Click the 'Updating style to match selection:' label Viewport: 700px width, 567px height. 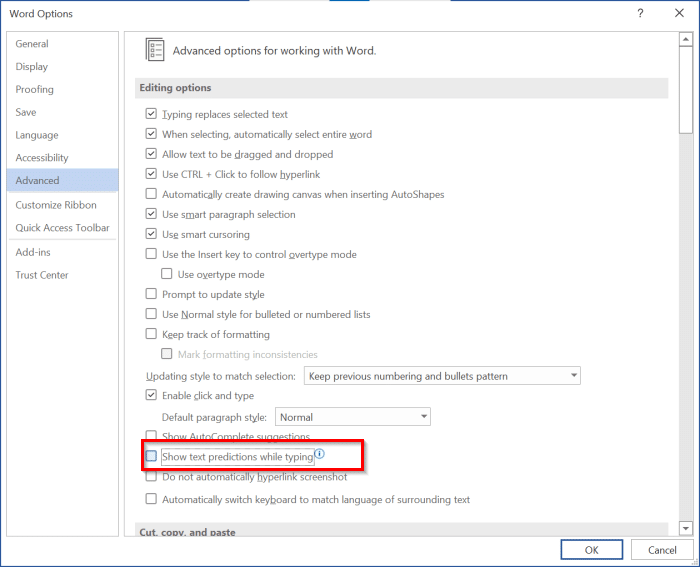(221, 376)
